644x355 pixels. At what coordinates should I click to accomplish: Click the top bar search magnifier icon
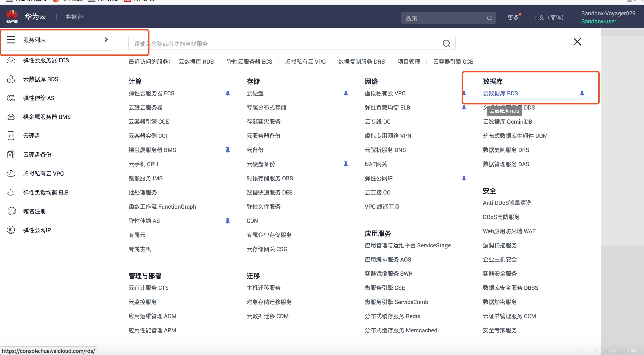(489, 18)
